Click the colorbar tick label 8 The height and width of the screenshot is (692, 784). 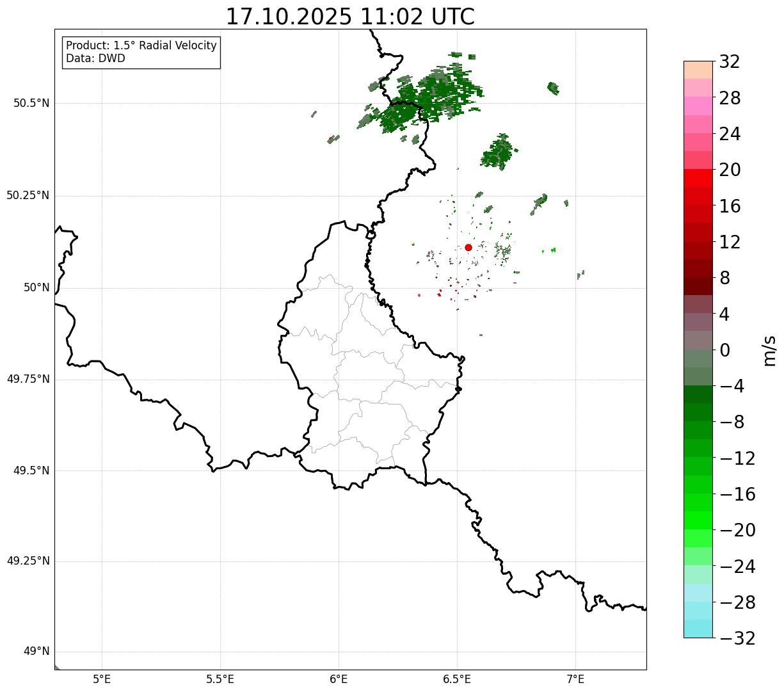pos(724,278)
